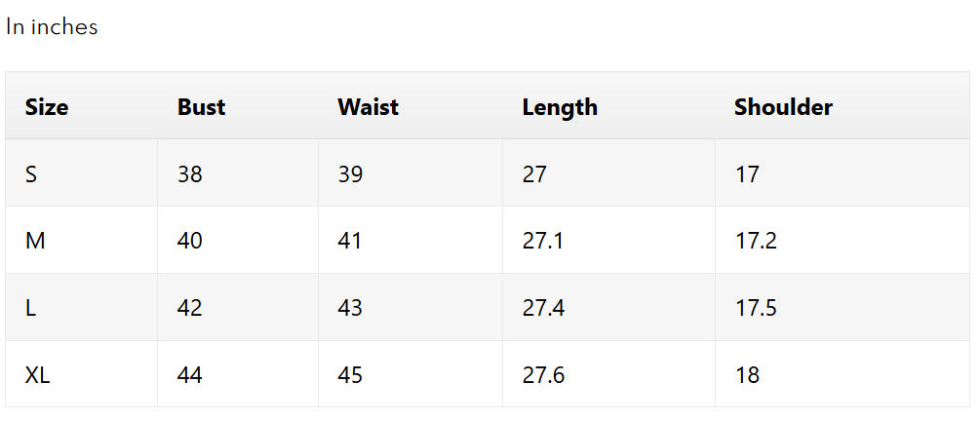
Task: Click the S size cell
Action: (x=31, y=174)
